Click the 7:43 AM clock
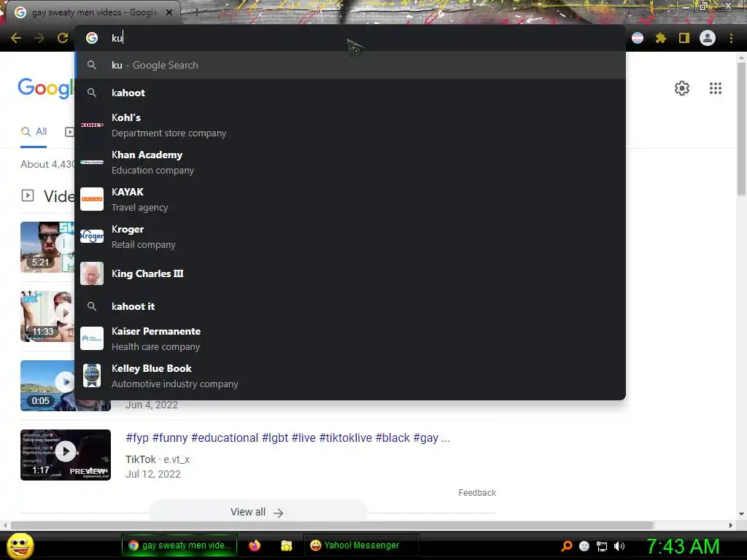The image size is (747, 560). click(682, 546)
